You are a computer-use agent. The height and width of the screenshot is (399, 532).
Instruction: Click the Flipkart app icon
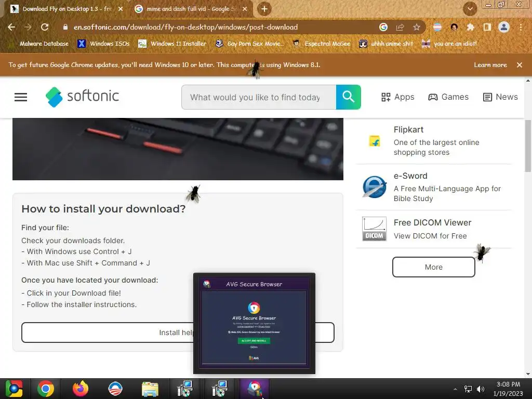375,141
